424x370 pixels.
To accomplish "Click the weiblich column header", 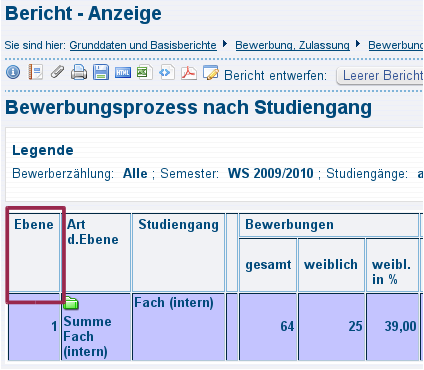I will click(x=331, y=264).
